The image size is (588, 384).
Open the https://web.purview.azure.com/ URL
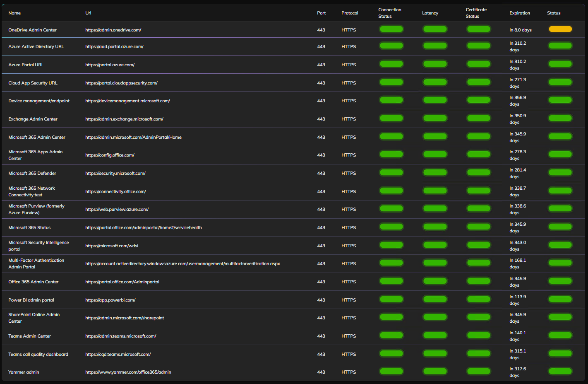tap(117, 209)
